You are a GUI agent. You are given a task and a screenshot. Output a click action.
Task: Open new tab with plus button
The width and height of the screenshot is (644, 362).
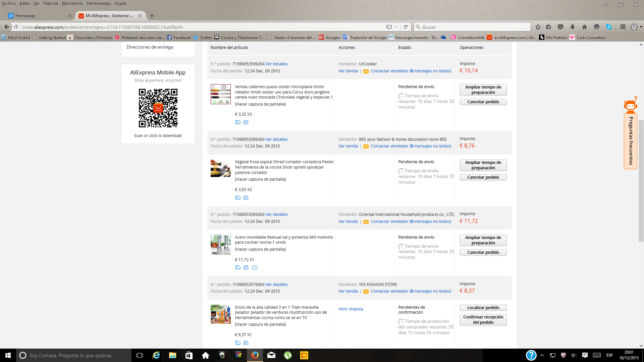[152, 15]
